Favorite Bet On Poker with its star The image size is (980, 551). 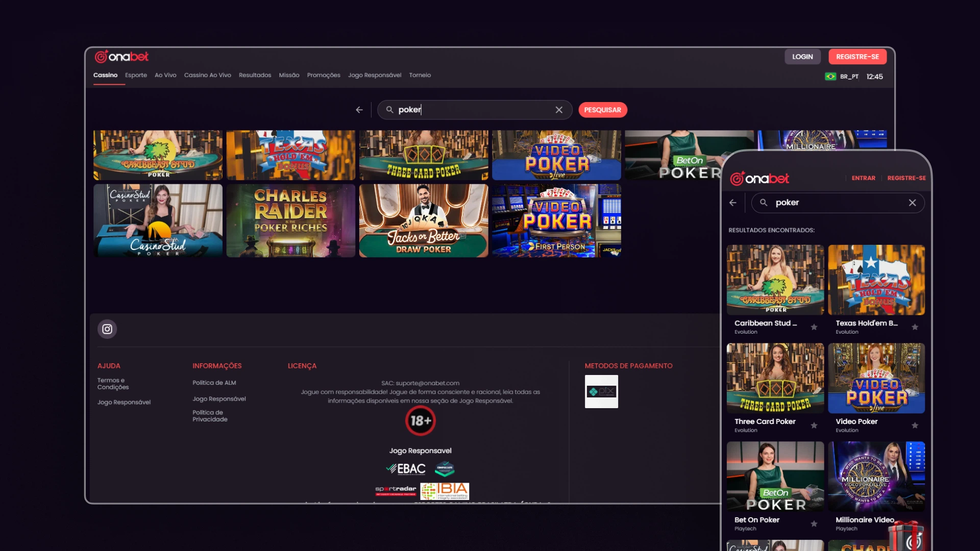(814, 523)
